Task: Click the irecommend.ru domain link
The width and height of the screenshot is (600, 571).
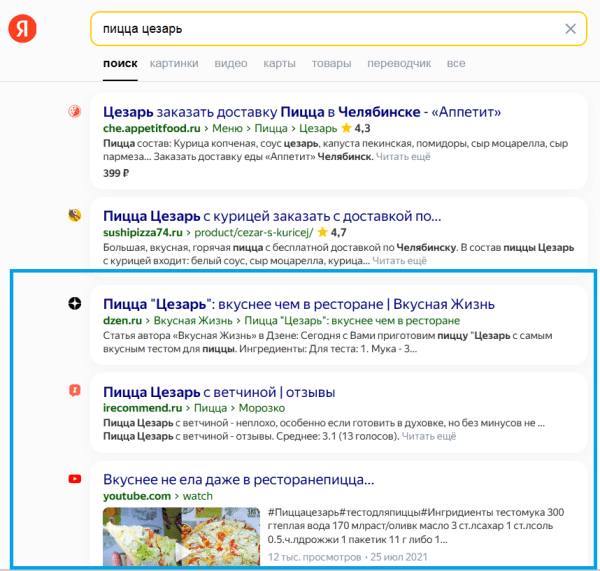Action: pyautogui.click(x=142, y=408)
